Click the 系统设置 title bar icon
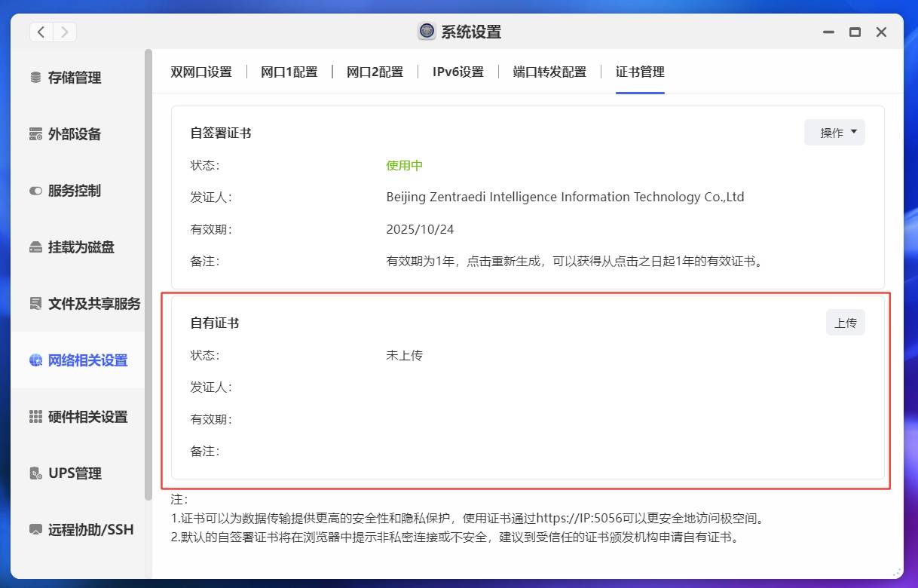This screenshot has width=918, height=588. pos(427,32)
